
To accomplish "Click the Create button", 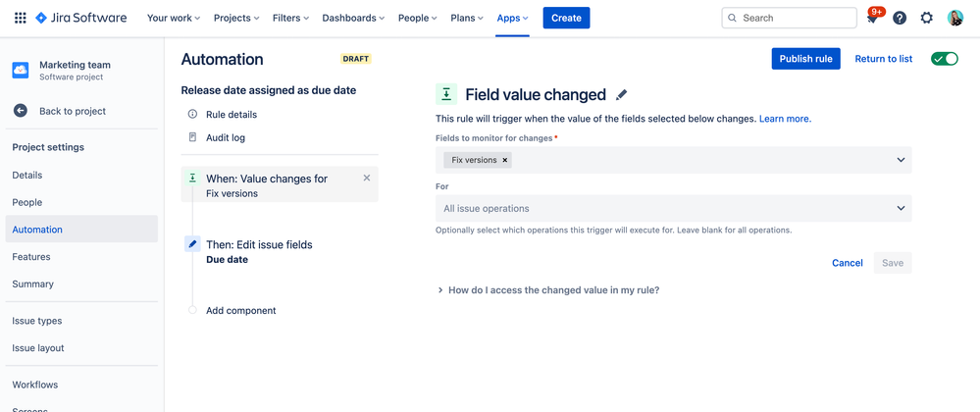I will coord(566,18).
